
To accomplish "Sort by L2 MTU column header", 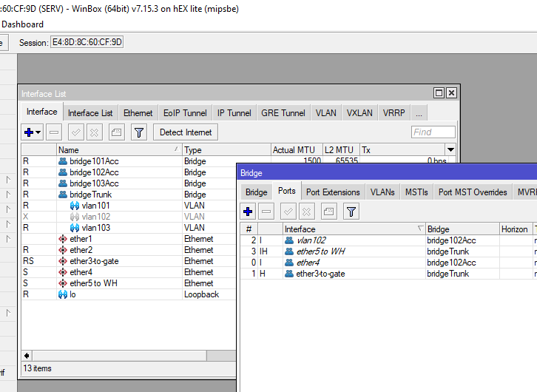I will pyautogui.click(x=341, y=150).
